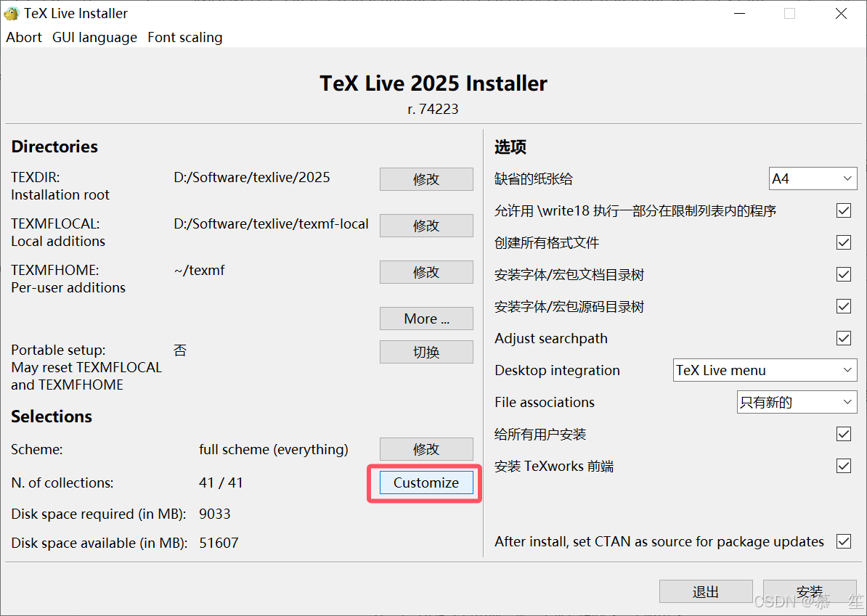Click 退出 button to quit installer
Image resolution: width=867 pixels, height=616 pixels.
click(x=706, y=591)
